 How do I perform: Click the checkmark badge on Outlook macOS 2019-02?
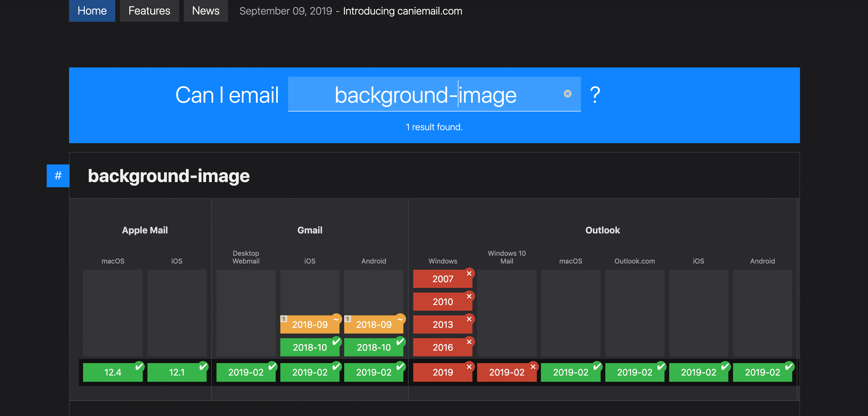pos(597,366)
